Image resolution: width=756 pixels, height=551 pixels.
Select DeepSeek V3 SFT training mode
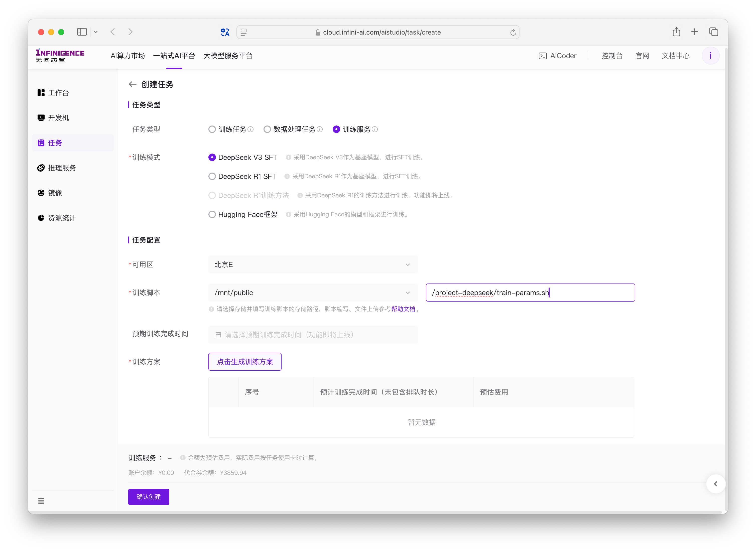pos(212,158)
